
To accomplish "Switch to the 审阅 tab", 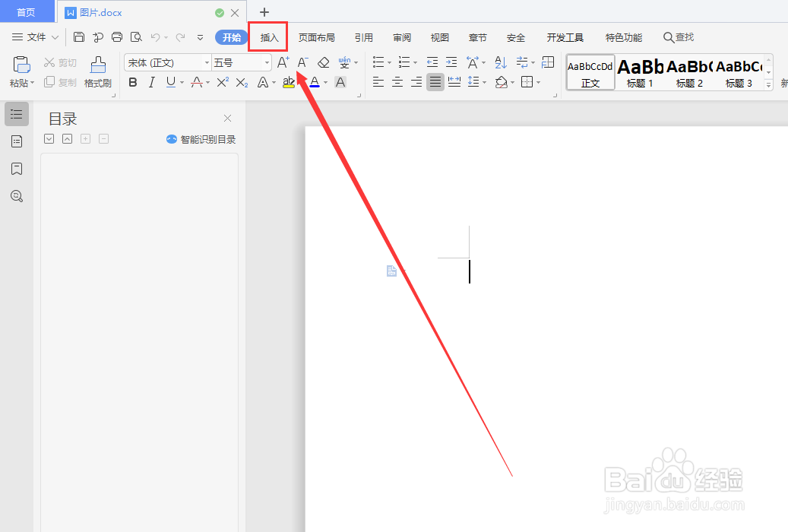I will (402, 37).
